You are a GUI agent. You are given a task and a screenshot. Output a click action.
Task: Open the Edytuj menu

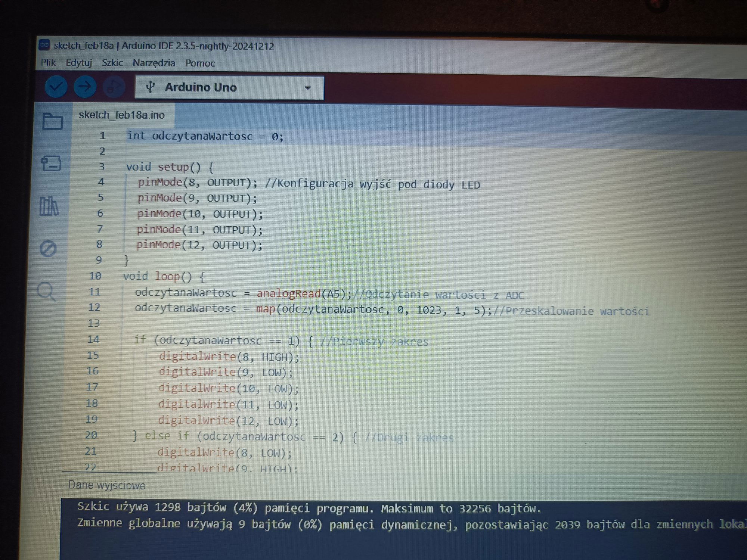tap(79, 63)
